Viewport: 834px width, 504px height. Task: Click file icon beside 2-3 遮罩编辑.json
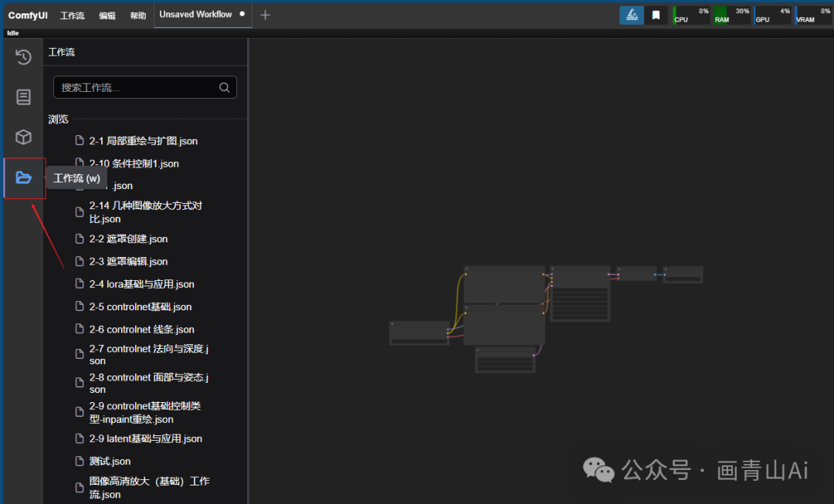(x=80, y=261)
